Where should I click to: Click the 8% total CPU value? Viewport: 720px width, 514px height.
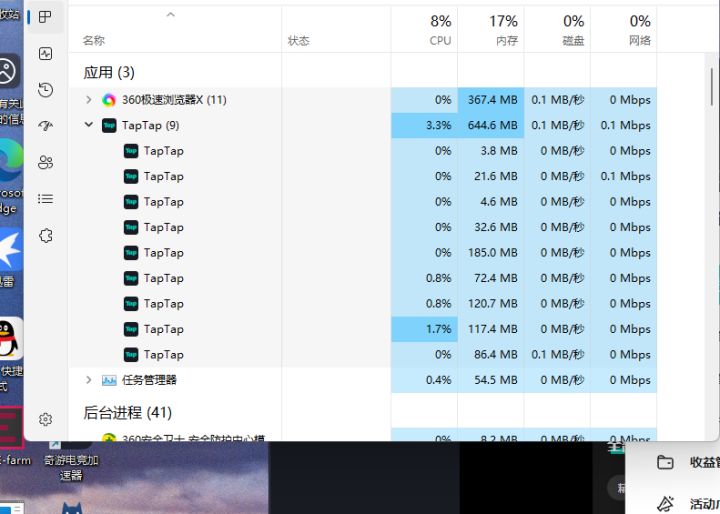tap(441, 21)
